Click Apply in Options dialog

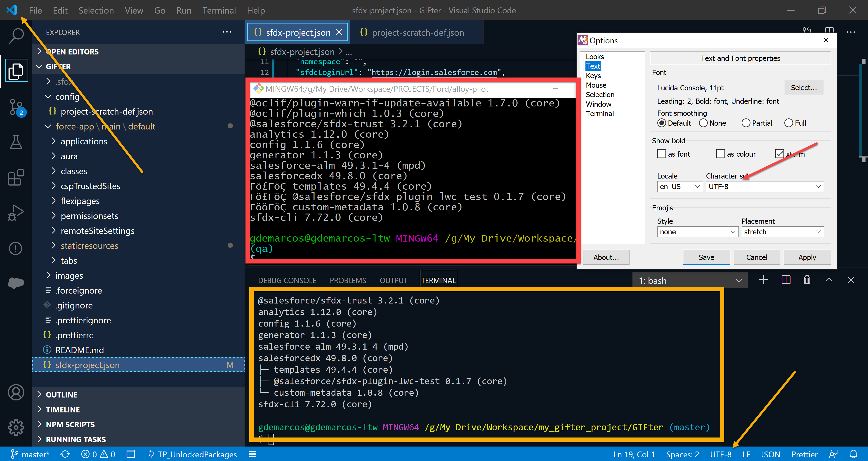(807, 257)
